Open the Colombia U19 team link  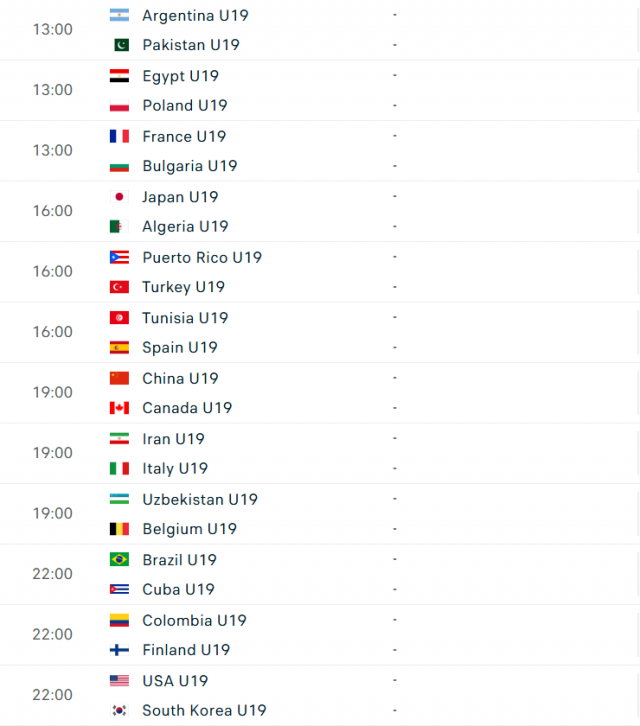click(x=195, y=620)
